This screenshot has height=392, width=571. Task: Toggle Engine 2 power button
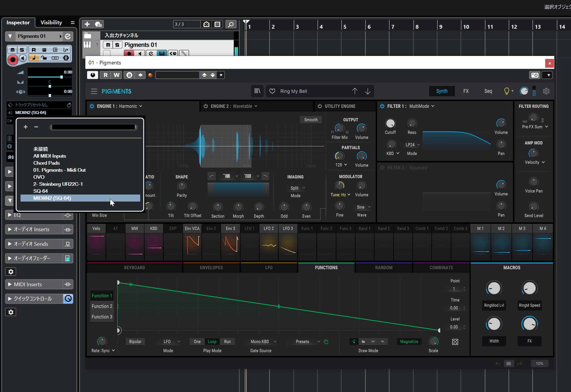point(206,106)
